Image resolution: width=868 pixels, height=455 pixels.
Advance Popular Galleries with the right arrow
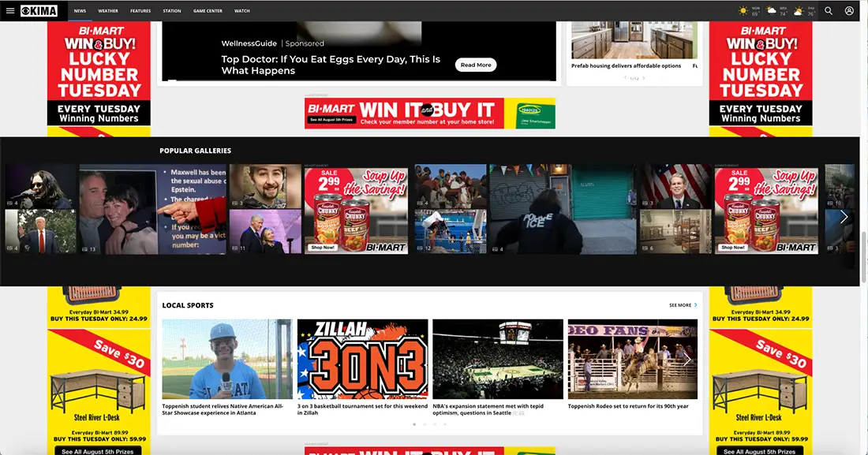pyautogui.click(x=844, y=217)
